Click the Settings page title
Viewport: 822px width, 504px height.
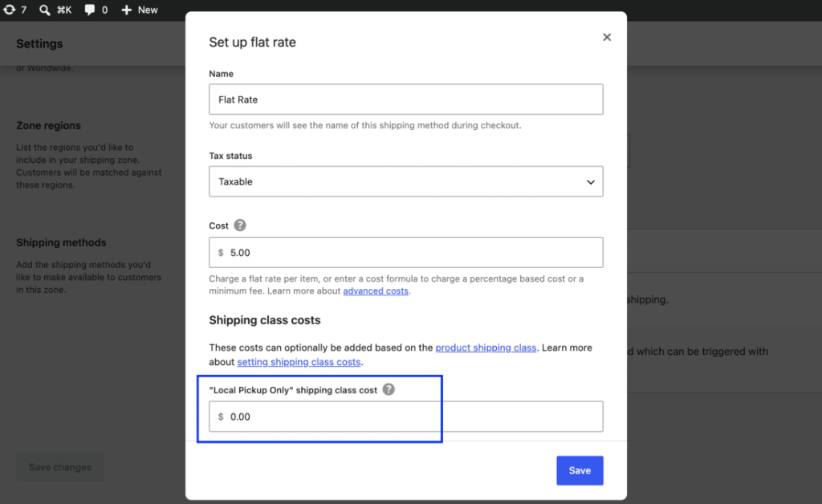[x=39, y=44]
